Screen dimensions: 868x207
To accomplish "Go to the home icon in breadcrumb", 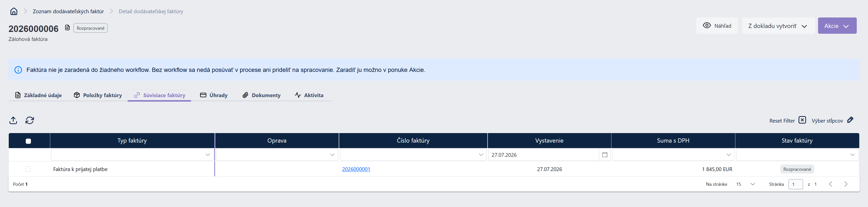I will 14,11.
